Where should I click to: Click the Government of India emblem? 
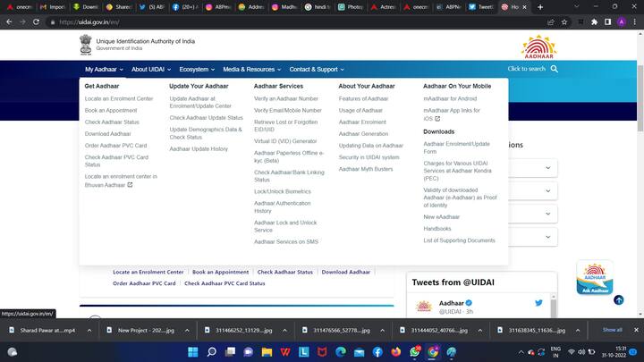(x=85, y=45)
